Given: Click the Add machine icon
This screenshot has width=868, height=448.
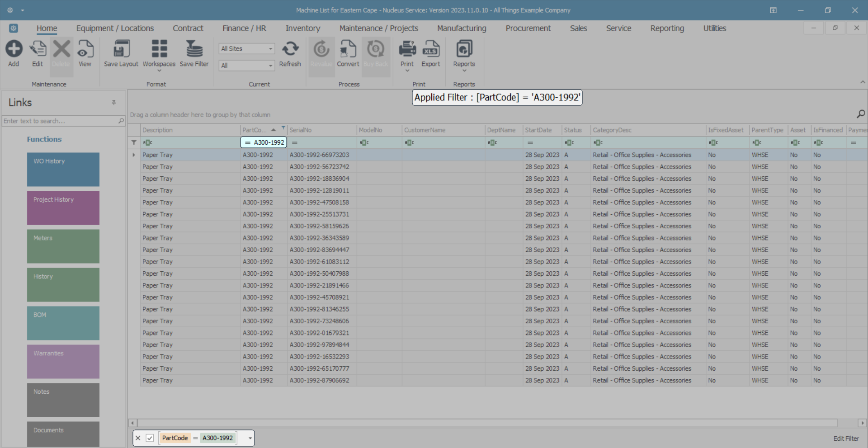Looking at the screenshot, I should coord(14,49).
